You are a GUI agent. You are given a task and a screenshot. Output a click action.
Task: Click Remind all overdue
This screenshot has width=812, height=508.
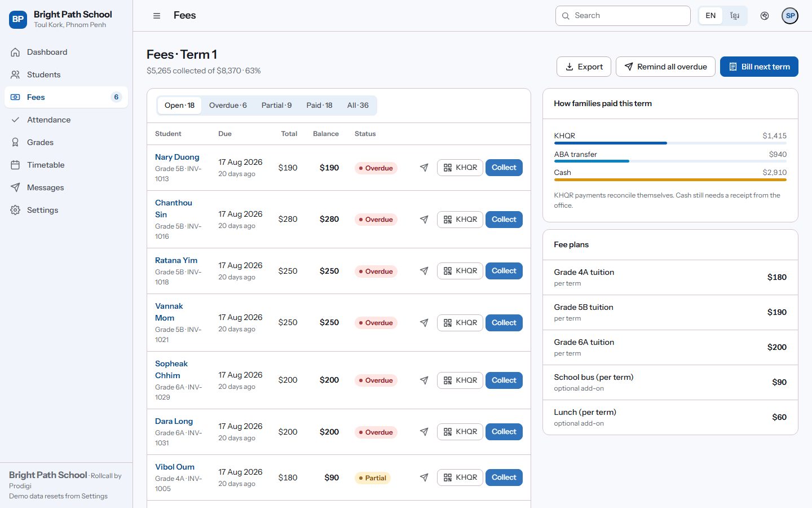click(665, 67)
